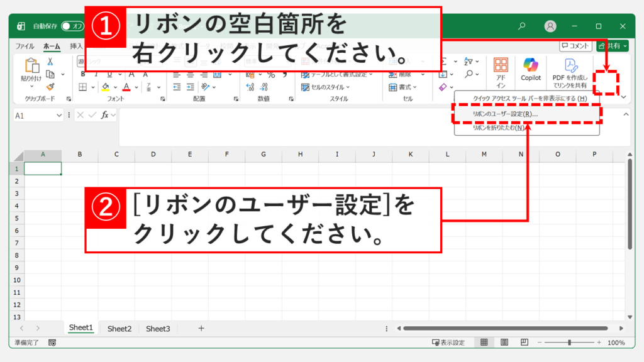Click the Insert Function fx button

(105, 116)
